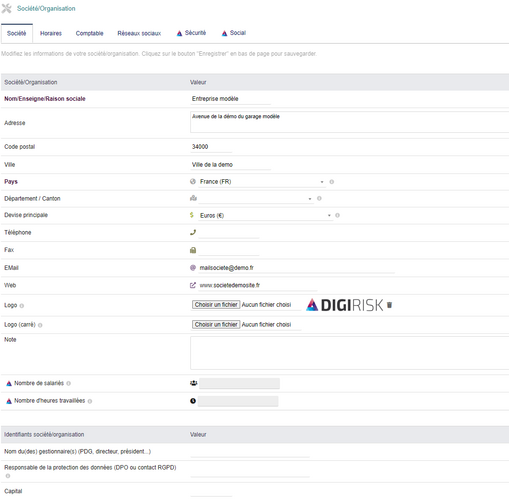Switch to Réseaux sociaux tab

click(x=139, y=33)
